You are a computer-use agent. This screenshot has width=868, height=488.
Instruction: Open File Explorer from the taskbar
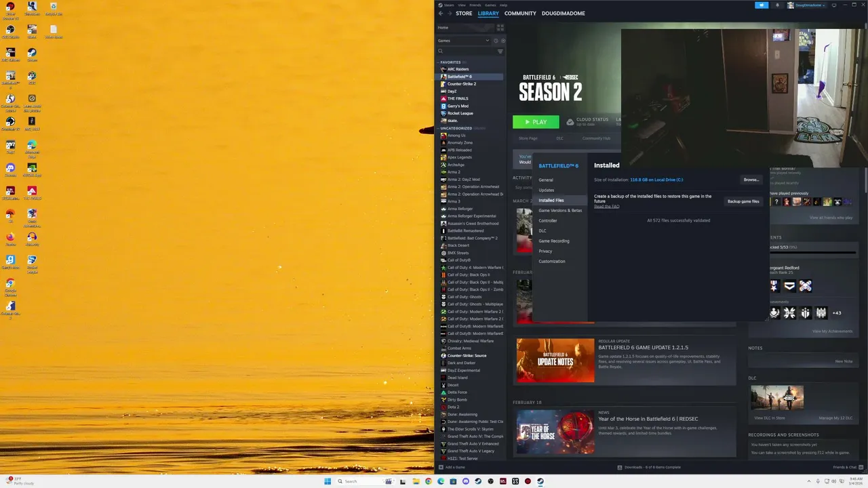pyautogui.click(x=416, y=481)
